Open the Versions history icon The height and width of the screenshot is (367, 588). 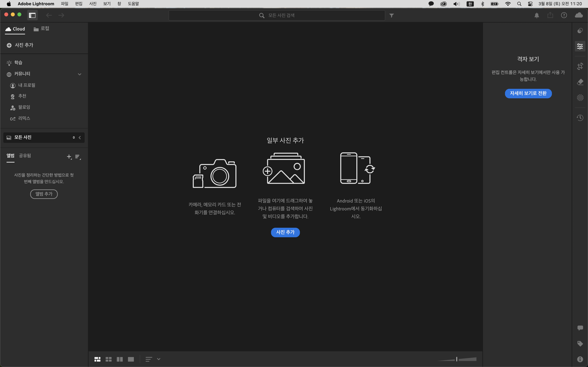(x=580, y=118)
